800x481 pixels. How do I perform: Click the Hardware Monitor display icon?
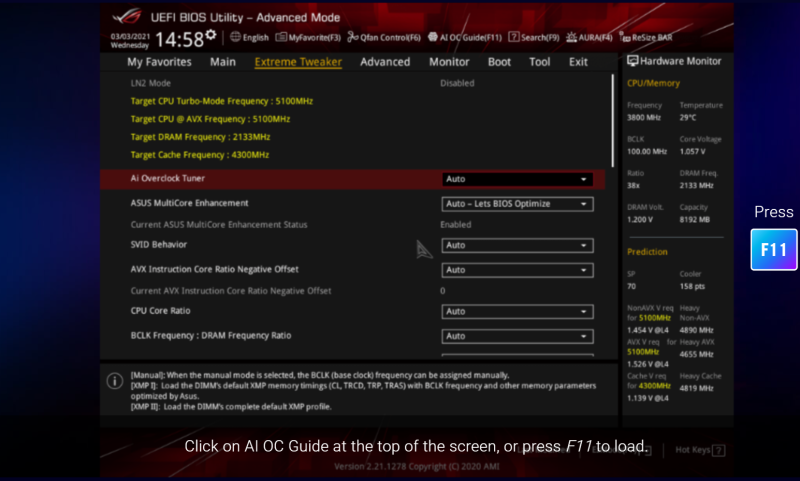point(633,61)
